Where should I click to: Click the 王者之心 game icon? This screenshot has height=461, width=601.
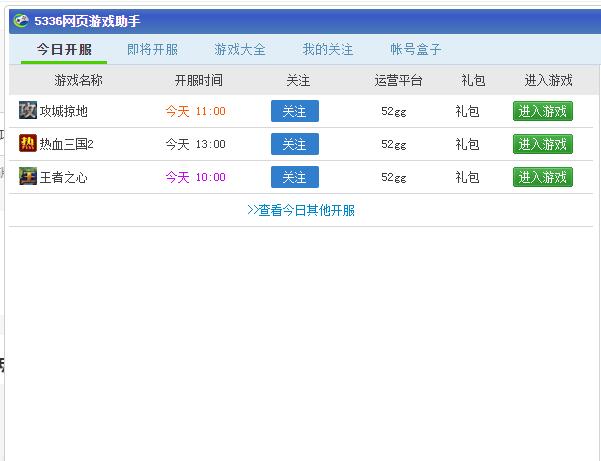tap(28, 176)
